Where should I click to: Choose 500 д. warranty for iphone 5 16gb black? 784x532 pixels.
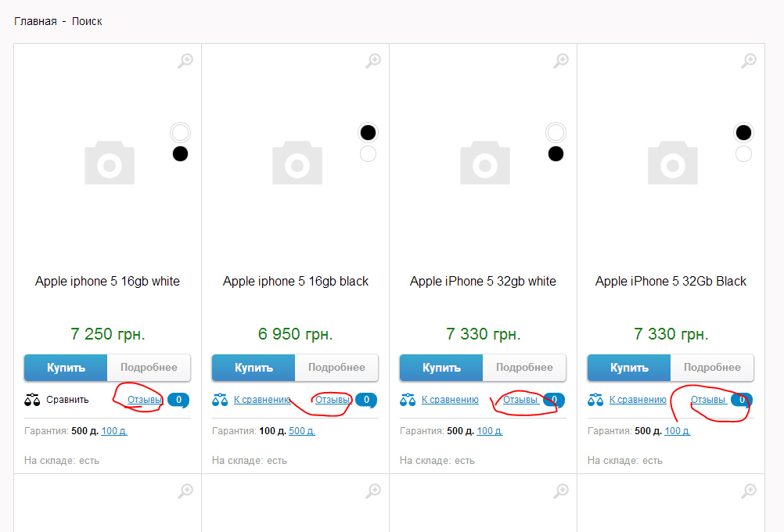(x=302, y=431)
